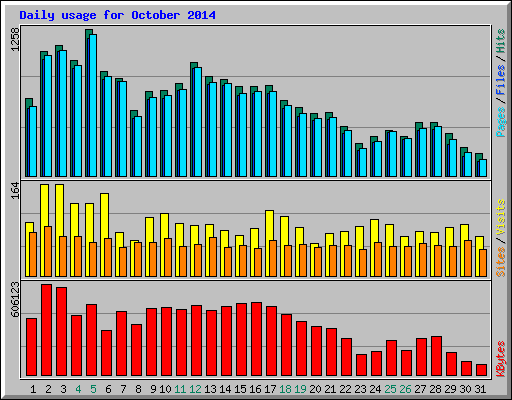This screenshot has height=400, width=512.
Task: Click green weekend day label 26
Action: coord(405,389)
